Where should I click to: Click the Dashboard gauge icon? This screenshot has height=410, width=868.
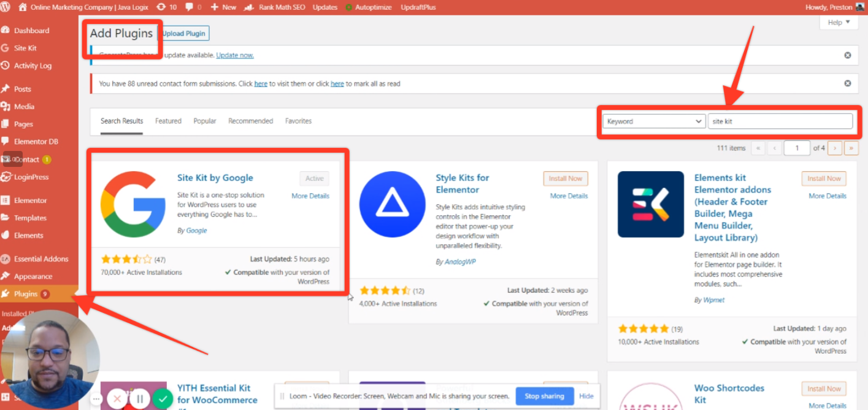coord(6,30)
